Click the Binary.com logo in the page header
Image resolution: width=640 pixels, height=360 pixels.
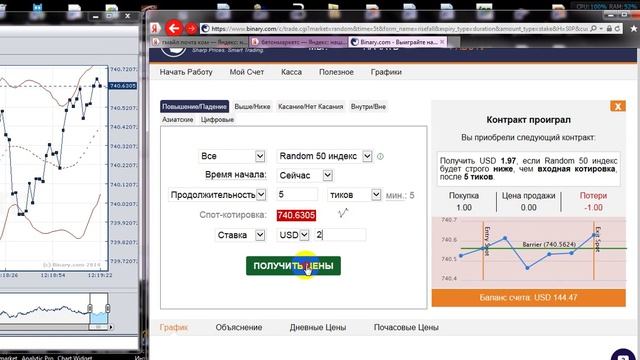pyautogui.click(x=174, y=50)
